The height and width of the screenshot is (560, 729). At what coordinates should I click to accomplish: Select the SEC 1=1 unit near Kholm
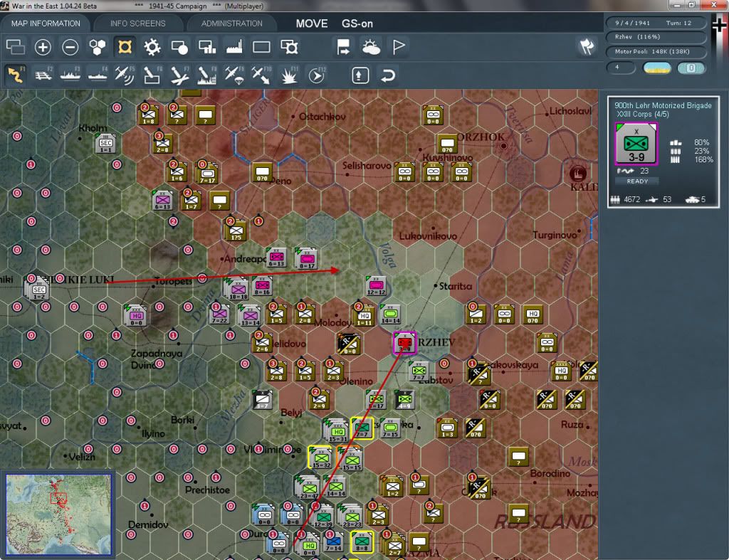coord(105,144)
